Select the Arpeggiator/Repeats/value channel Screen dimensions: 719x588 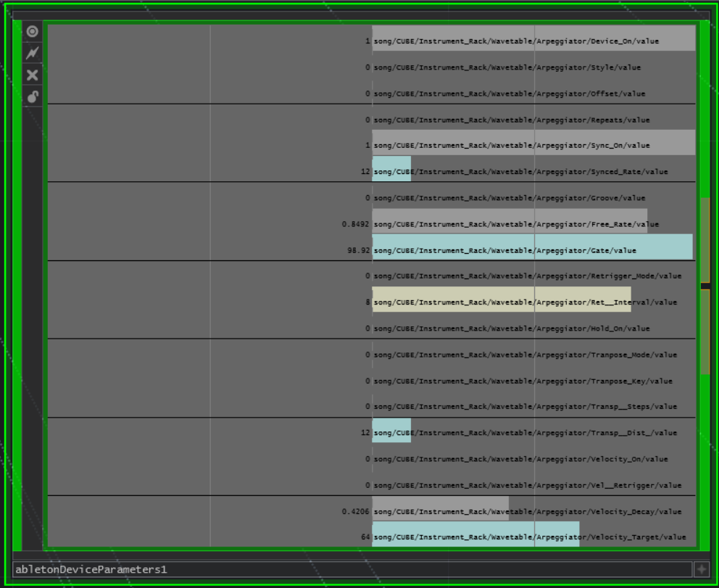(x=512, y=120)
